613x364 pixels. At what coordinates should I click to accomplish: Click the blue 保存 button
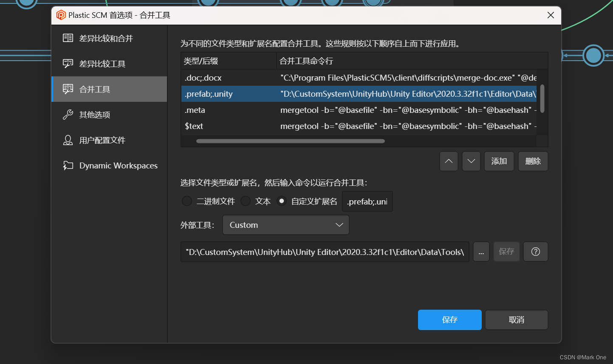coord(450,320)
